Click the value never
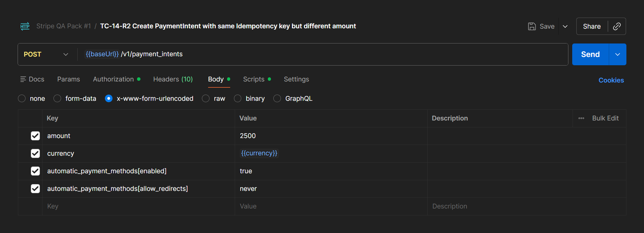The width and height of the screenshot is (644, 233). (x=248, y=188)
